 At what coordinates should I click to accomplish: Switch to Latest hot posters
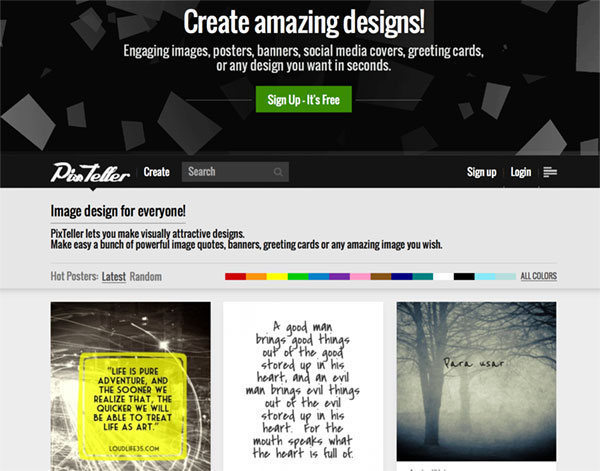114,276
